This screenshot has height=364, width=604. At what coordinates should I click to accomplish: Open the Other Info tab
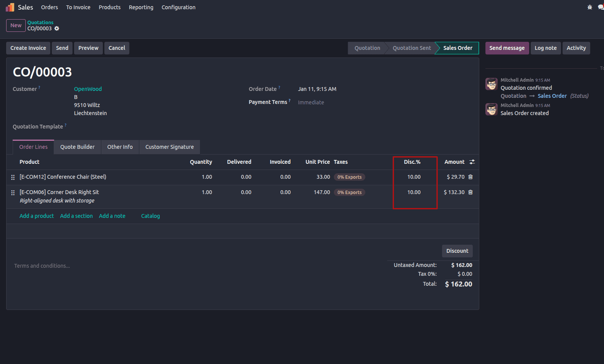[x=120, y=147]
